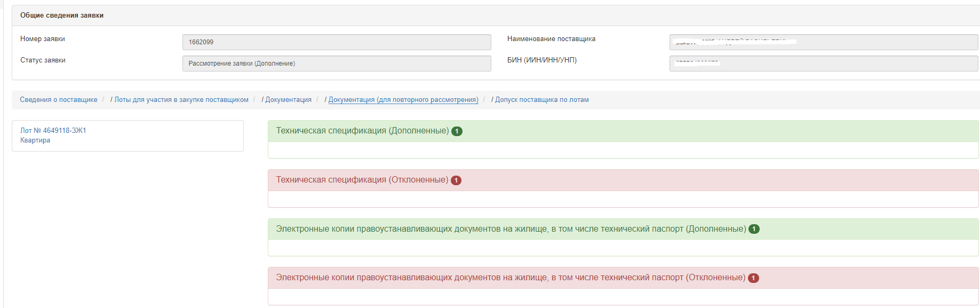Click the Номер заявки field with 1662099

tap(336, 42)
